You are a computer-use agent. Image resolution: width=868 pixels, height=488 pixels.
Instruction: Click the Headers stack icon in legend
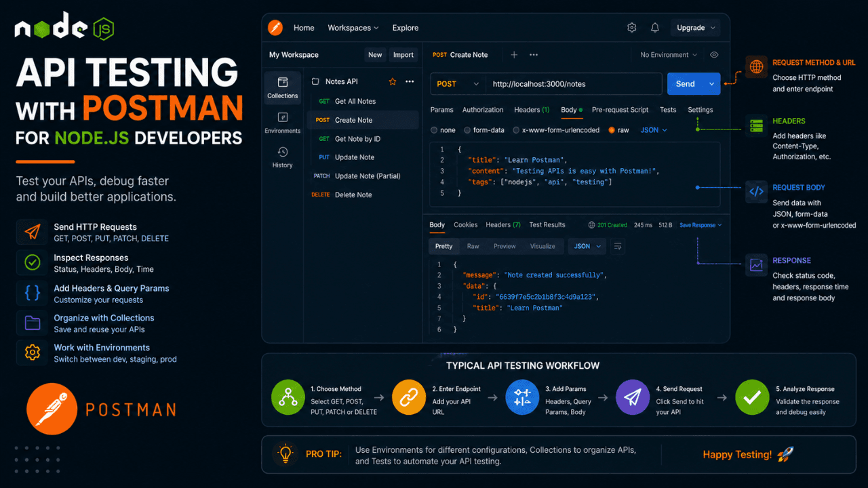pyautogui.click(x=755, y=126)
